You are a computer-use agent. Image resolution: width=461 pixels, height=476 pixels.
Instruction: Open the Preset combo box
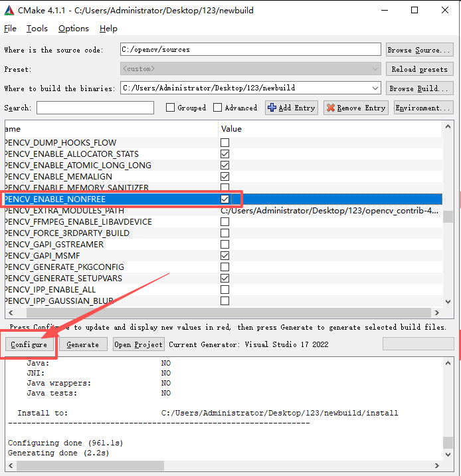(250, 69)
